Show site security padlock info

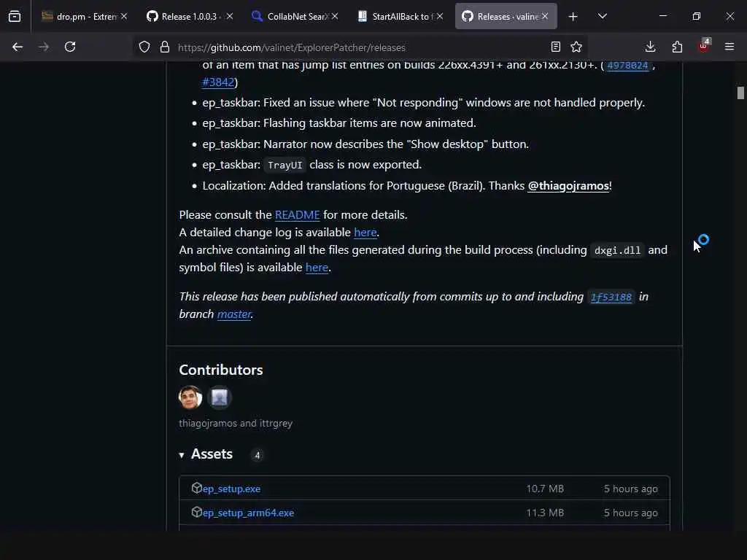point(165,47)
